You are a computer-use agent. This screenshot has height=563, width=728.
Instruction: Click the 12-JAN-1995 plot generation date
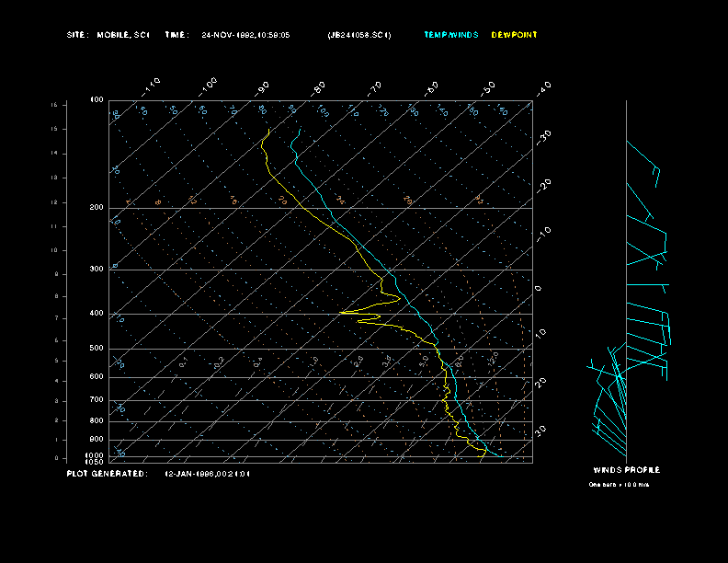point(207,474)
